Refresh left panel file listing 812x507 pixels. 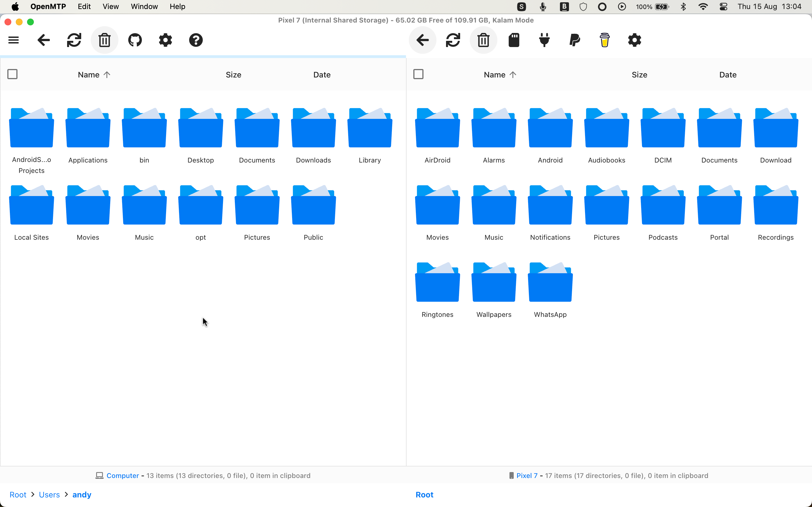pyautogui.click(x=74, y=40)
